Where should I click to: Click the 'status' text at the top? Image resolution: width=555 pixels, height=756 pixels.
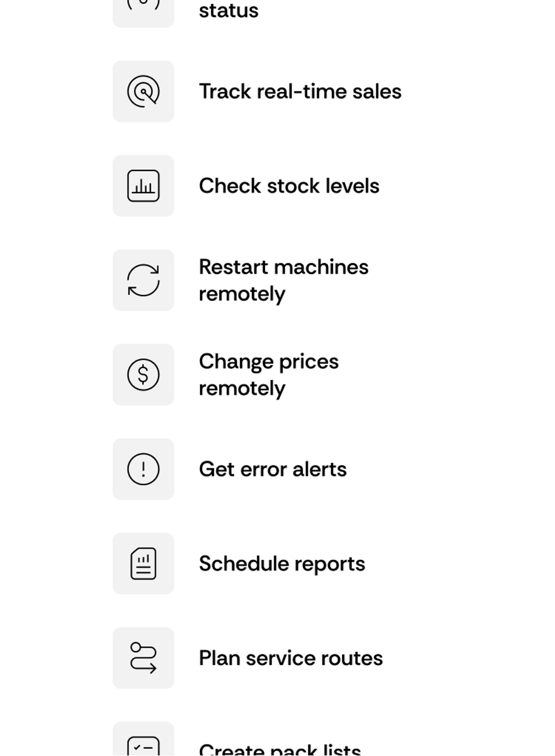(229, 11)
